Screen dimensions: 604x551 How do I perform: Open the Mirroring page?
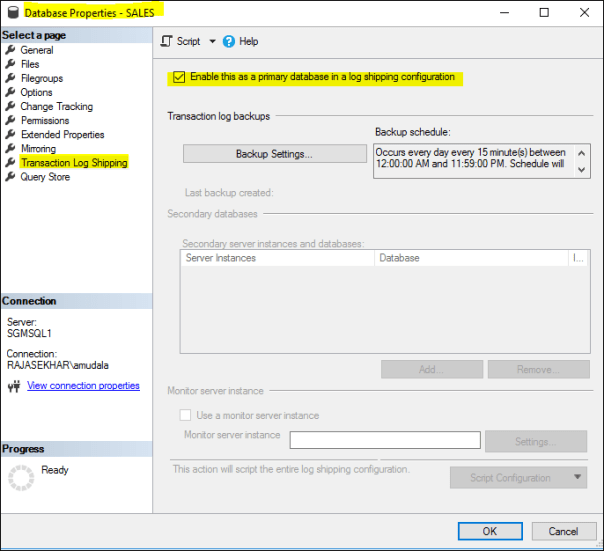pyautogui.click(x=38, y=149)
